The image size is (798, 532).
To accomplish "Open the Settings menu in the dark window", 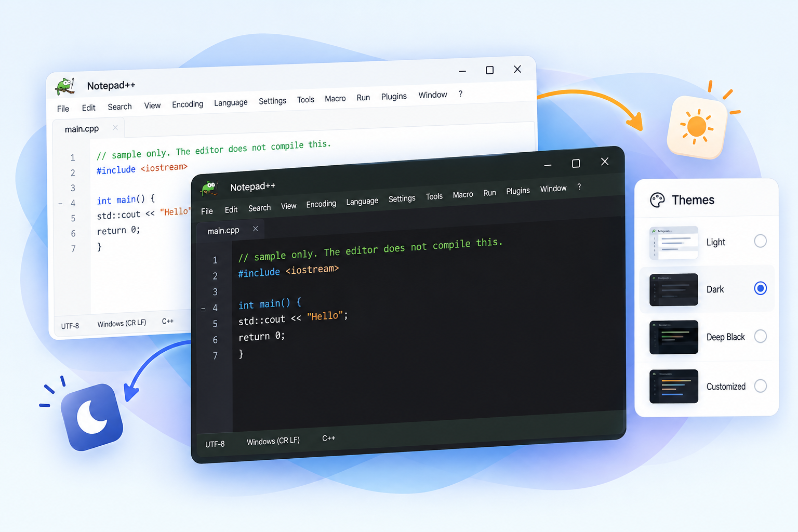I will tap(402, 198).
